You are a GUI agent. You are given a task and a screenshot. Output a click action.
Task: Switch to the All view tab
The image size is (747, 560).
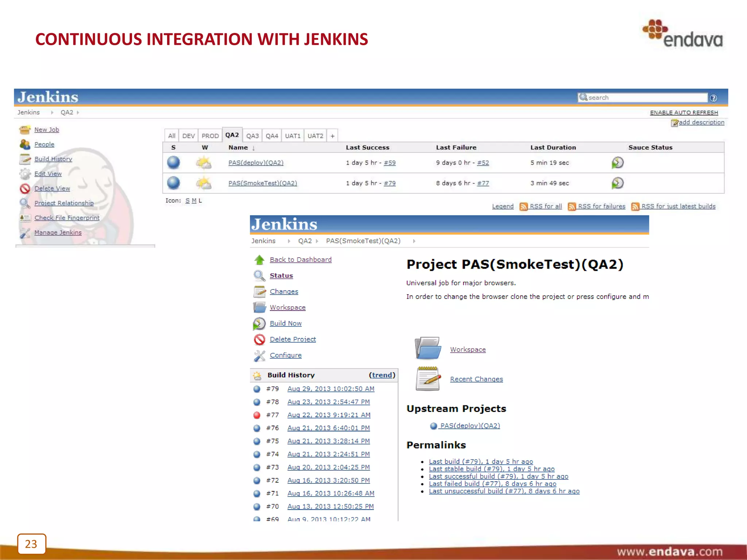171,136
